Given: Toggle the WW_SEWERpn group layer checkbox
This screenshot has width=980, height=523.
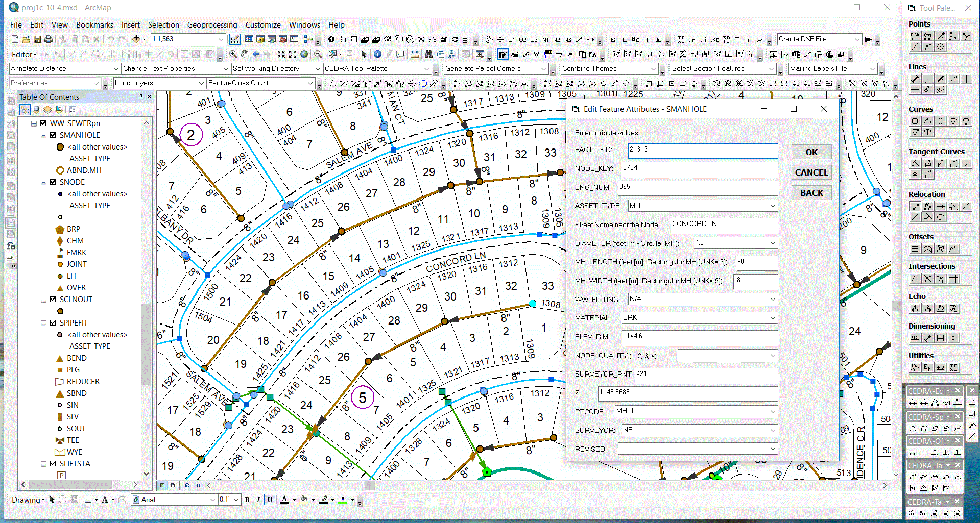Looking at the screenshot, I should pyautogui.click(x=43, y=123).
